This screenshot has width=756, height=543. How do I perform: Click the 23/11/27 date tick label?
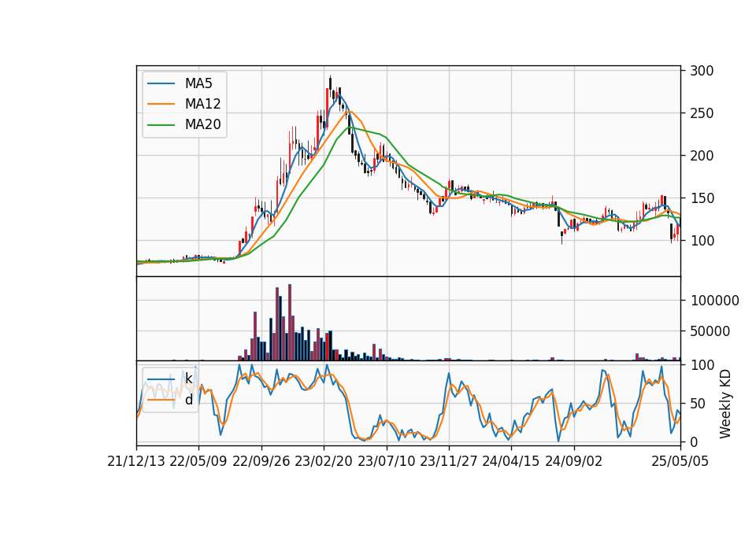(449, 461)
